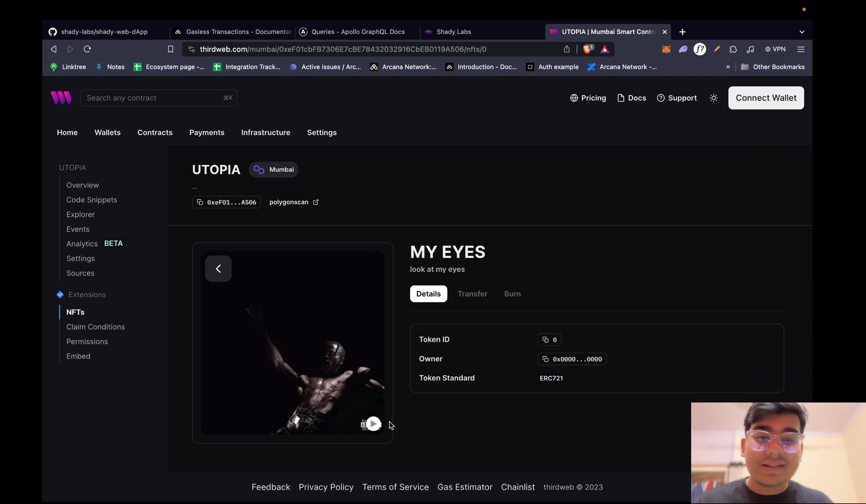Play the NFT media
Screen dimensions: 866x504
tap(373, 424)
